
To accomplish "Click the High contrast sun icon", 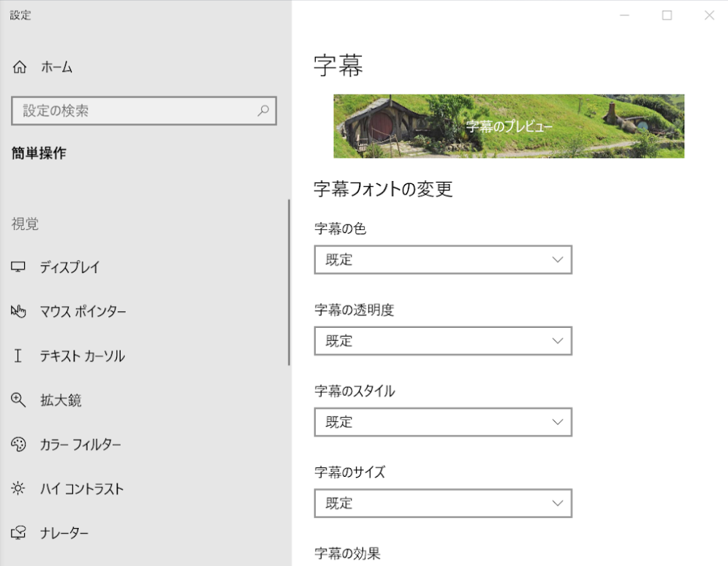I will [18, 488].
